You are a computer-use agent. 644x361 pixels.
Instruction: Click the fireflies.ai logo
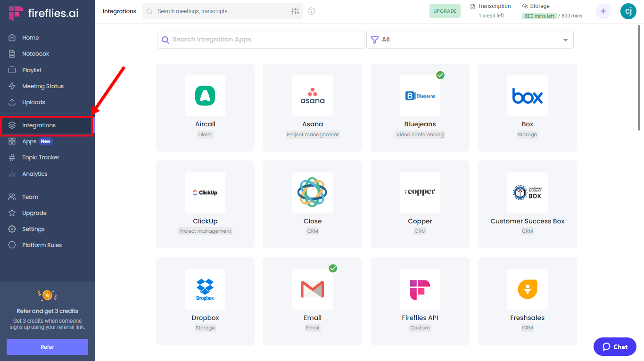(44, 13)
